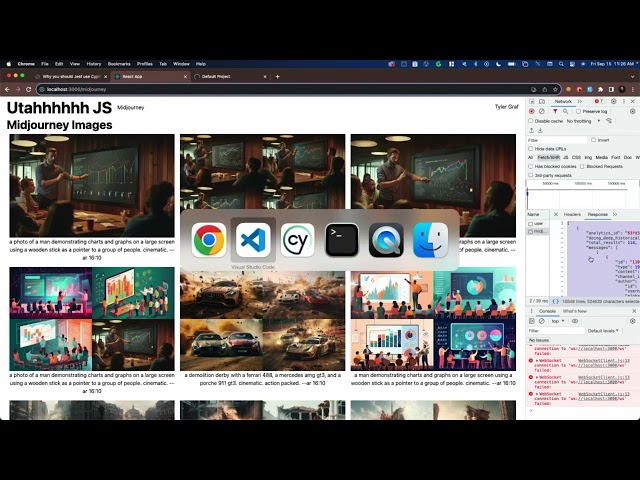640x480 pixels.
Task: Clear console with the circle-slash icon
Action: pyautogui.click(x=542, y=321)
